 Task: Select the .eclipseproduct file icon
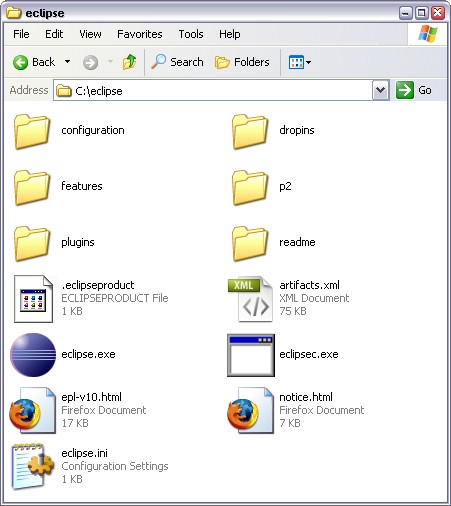tap(33, 299)
